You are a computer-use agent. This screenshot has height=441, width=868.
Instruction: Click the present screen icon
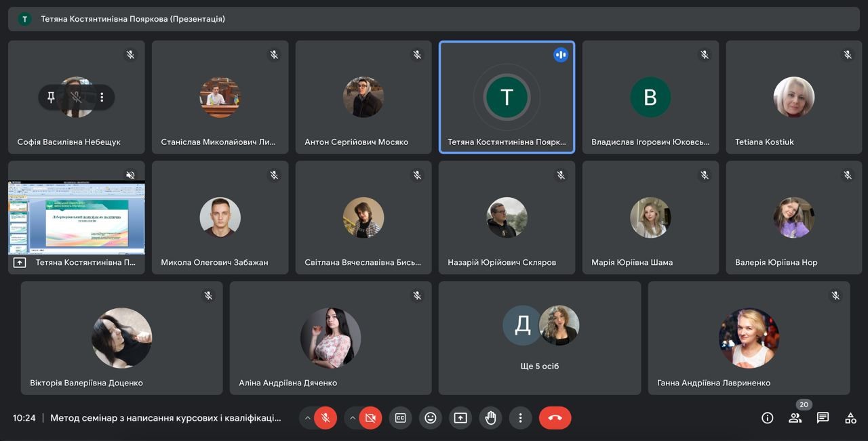[x=460, y=418]
